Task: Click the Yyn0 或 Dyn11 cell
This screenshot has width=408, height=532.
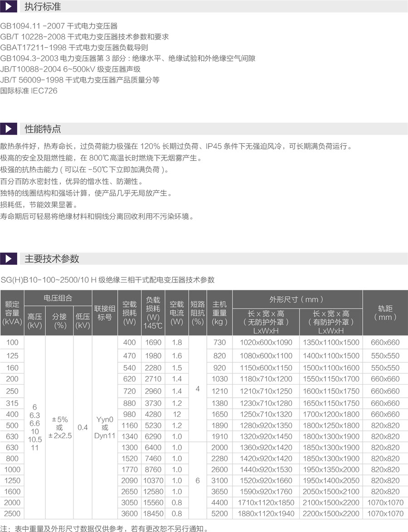Action: click(105, 427)
